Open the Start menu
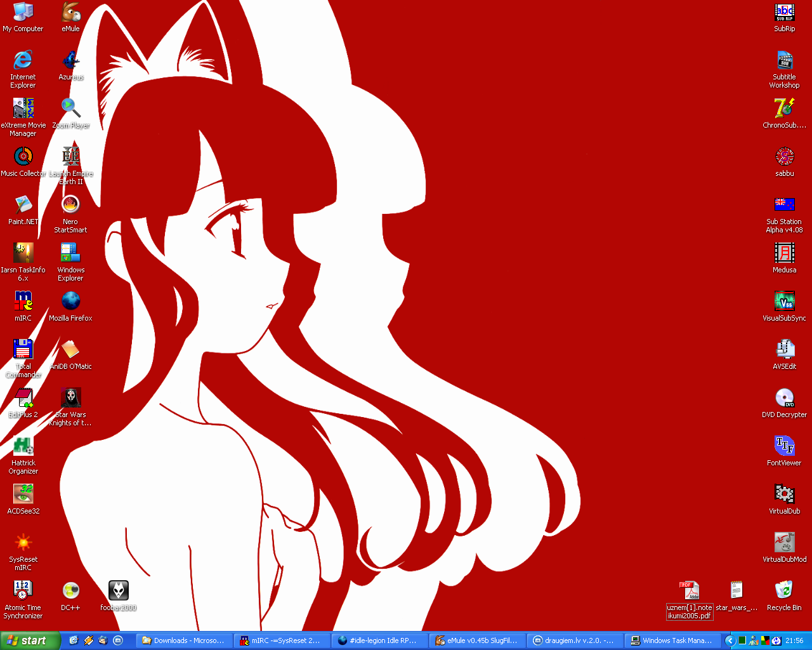This screenshot has height=650, width=812. coord(30,640)
